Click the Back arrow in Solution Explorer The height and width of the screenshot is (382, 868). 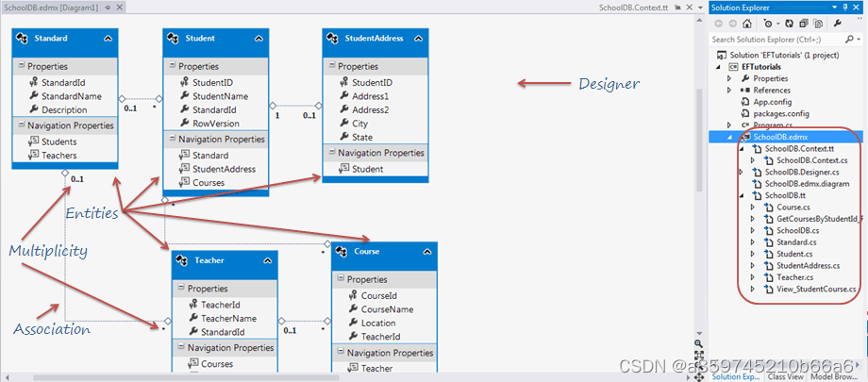[719, 24]
